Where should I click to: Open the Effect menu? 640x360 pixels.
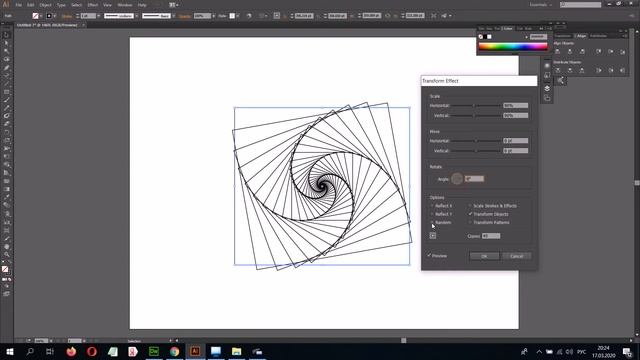pos(93,5)
